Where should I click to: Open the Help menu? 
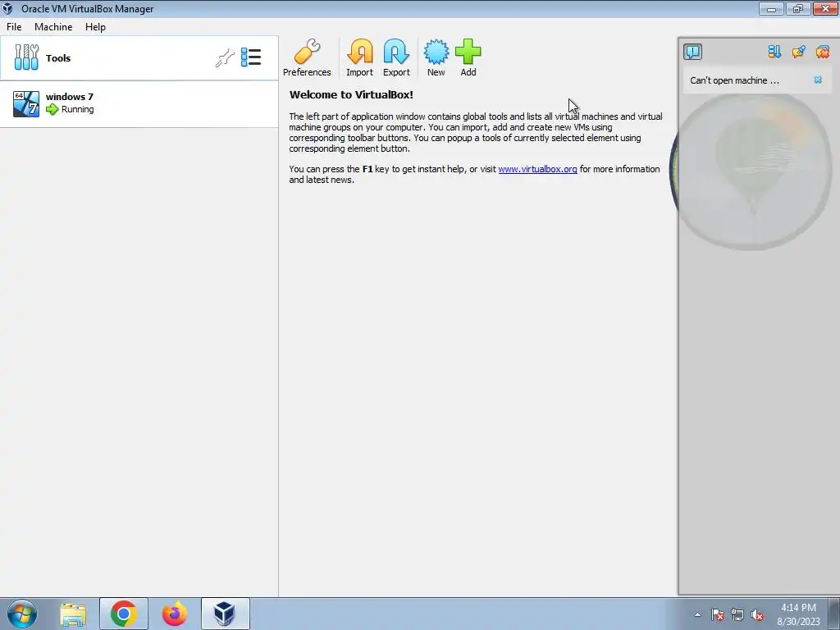pos(95,27)
